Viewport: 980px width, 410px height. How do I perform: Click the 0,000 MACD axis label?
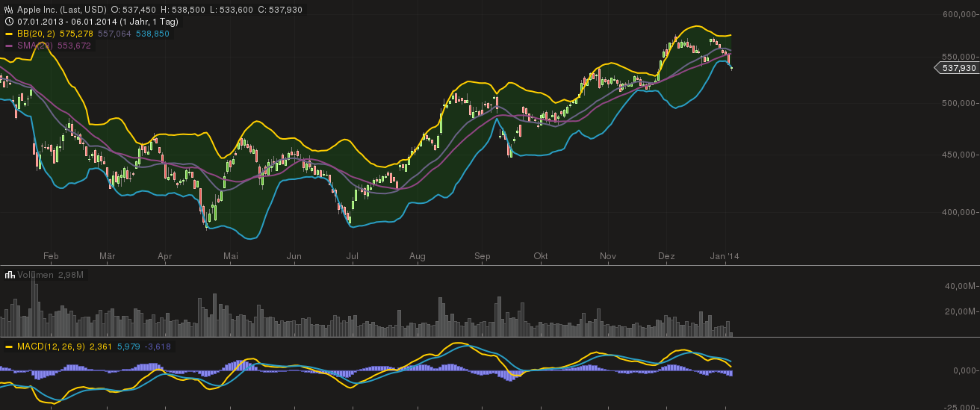click(964, 370)
